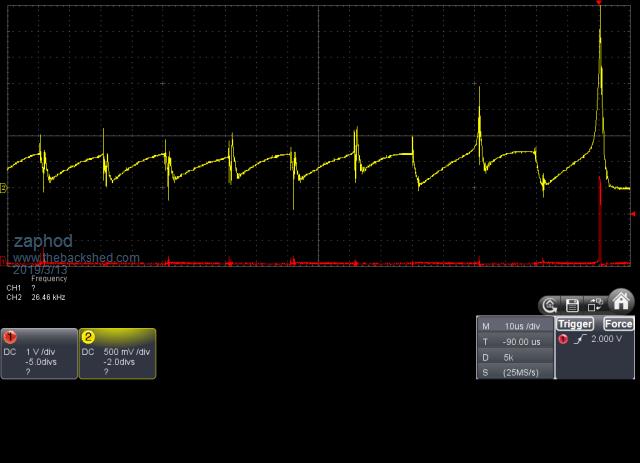Viewport: 640px width, 463px height.
Task: Select the S (25MS/s) sample rate row
Action: coord(515,371)
